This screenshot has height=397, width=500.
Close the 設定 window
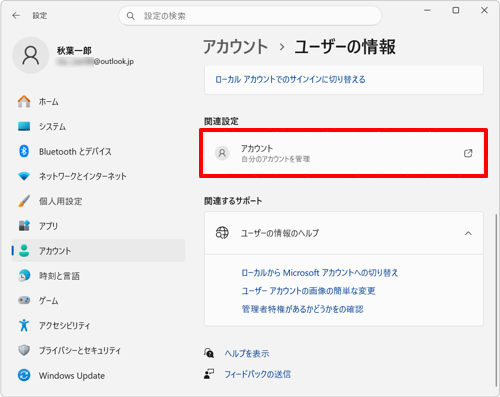(484, 10)
